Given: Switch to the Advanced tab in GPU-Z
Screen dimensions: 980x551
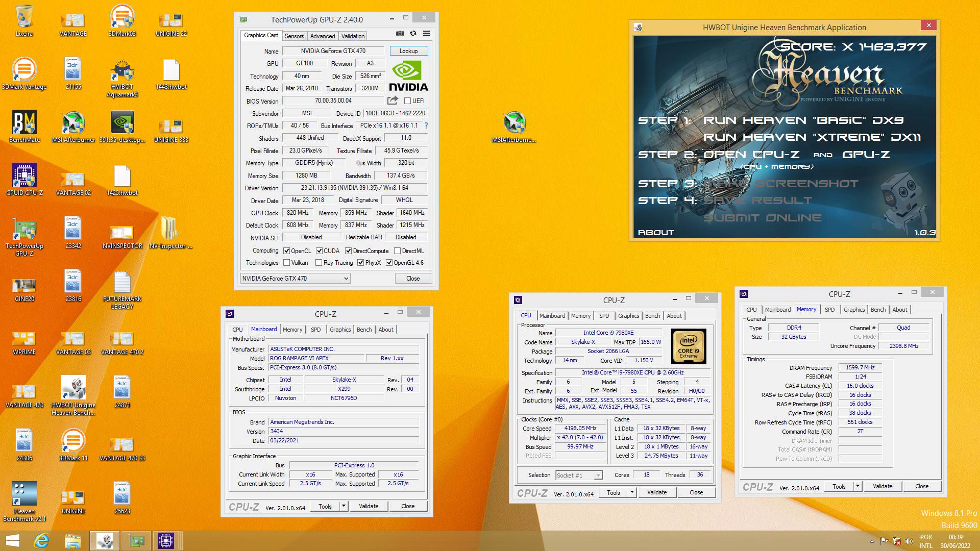Looking at the screenshot, I should coord(323,36).
